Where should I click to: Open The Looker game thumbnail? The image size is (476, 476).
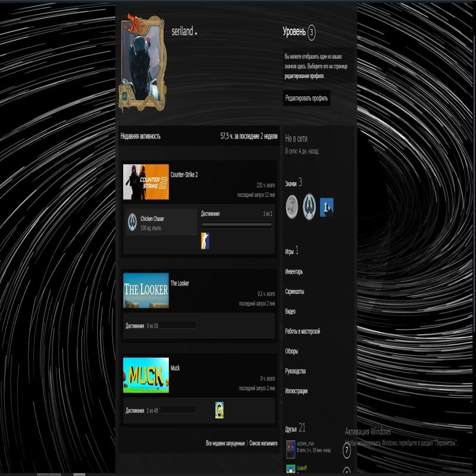146,290
